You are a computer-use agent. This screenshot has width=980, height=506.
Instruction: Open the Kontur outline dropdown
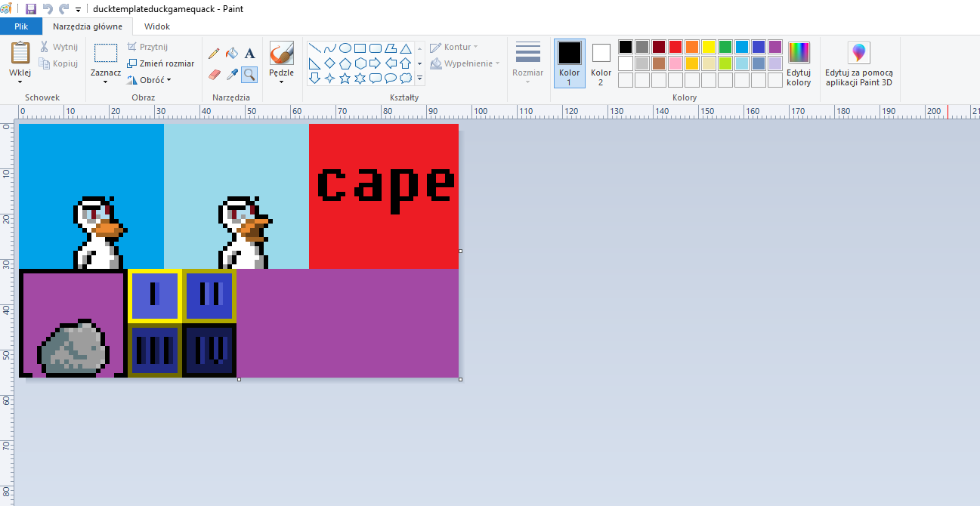[454, 48]
